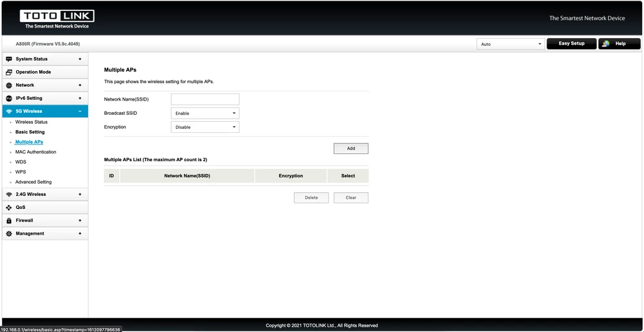644x332 pixels.
Task: Click the Add button
Action: pos(351,149)
